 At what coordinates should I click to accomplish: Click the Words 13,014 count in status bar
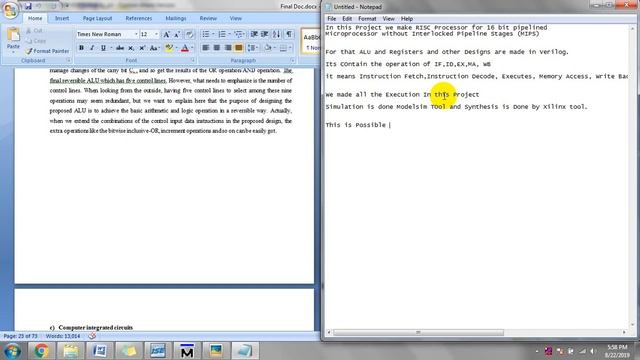[63, 336]
